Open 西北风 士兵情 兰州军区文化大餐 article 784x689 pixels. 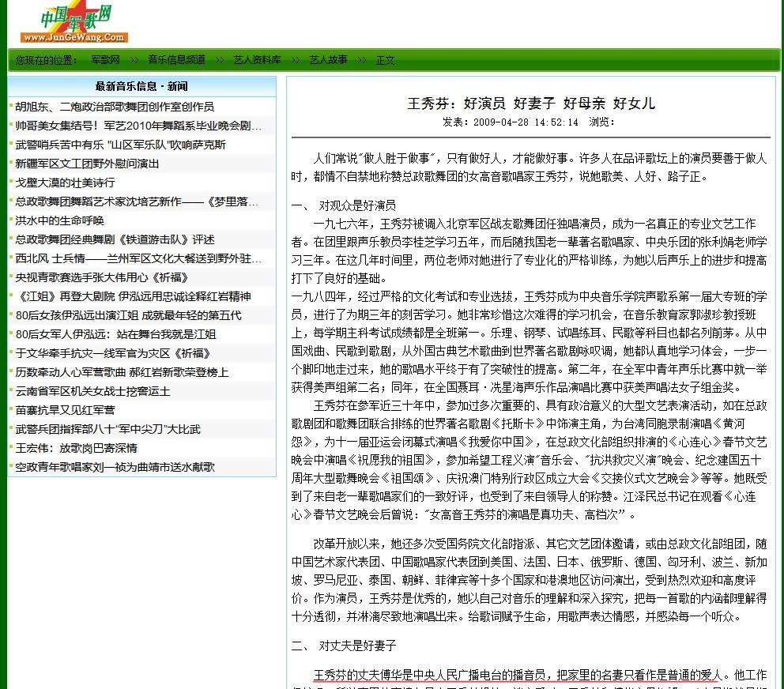(138, 258)
